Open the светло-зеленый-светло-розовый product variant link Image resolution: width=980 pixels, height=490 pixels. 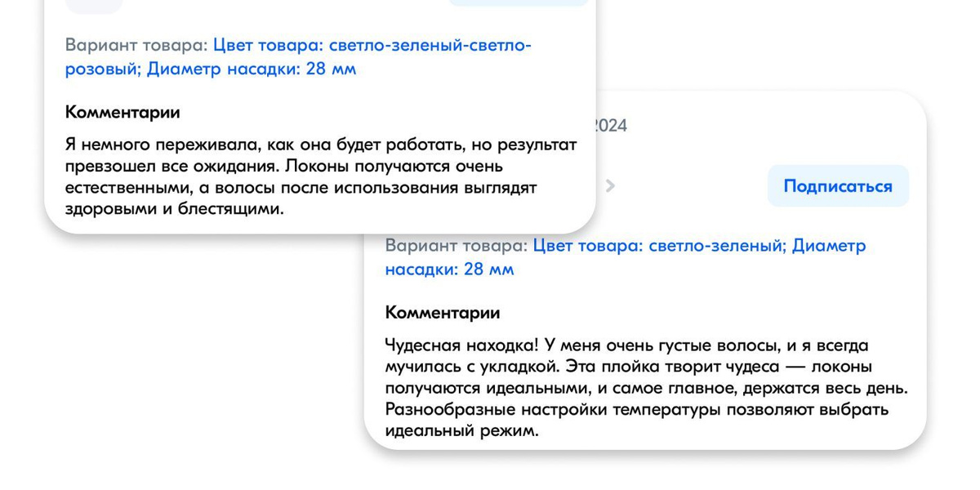[x=298, y=57]
